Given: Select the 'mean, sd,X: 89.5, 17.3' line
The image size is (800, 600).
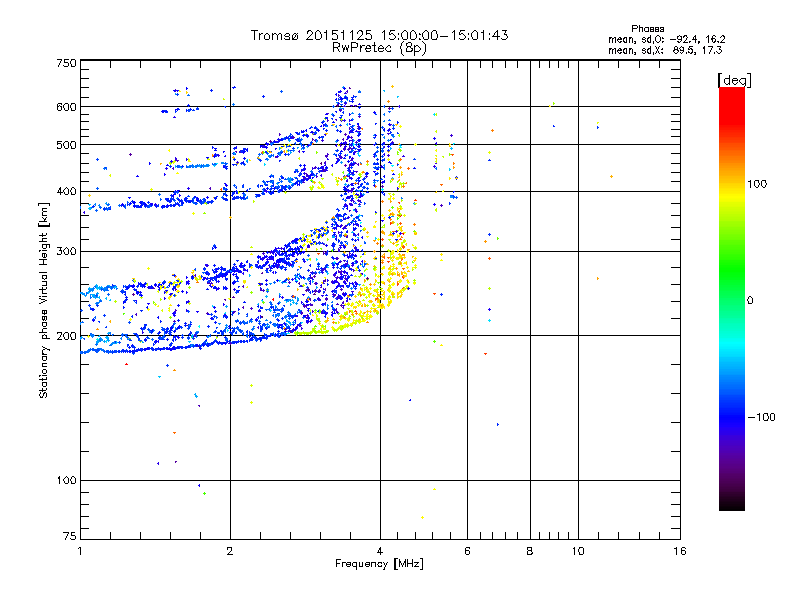Looking at the screenshot, I should click(x=665, y=50).
